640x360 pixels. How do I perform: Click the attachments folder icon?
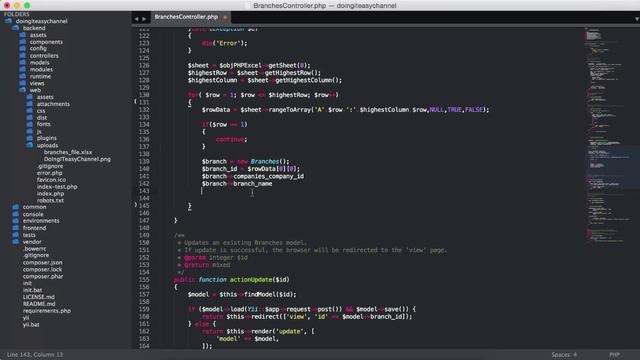point(30,104)
